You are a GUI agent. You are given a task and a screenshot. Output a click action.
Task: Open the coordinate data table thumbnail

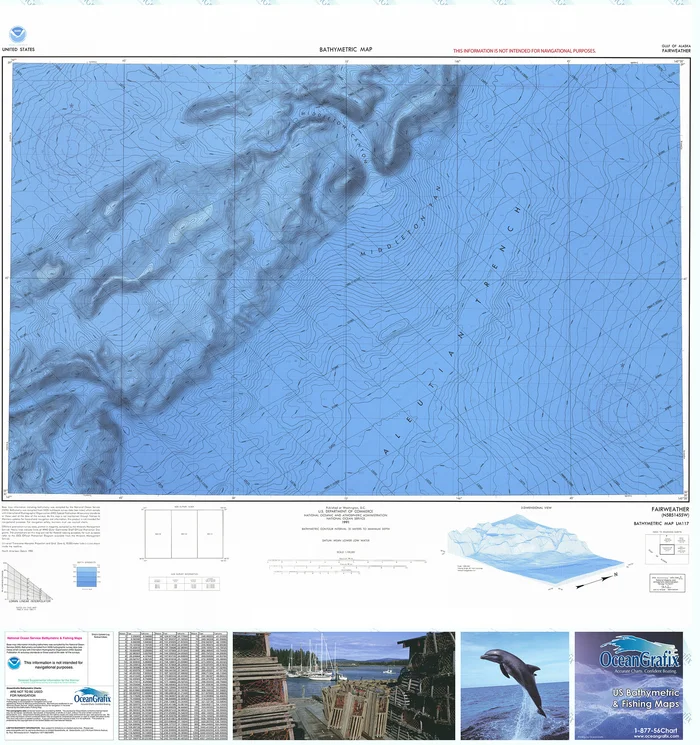[173, 686]
